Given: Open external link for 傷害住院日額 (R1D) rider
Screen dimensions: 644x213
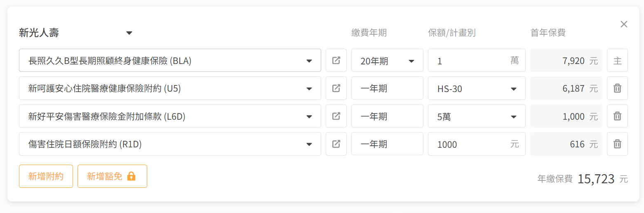Looking at the screenshot, I should point(336,144).
